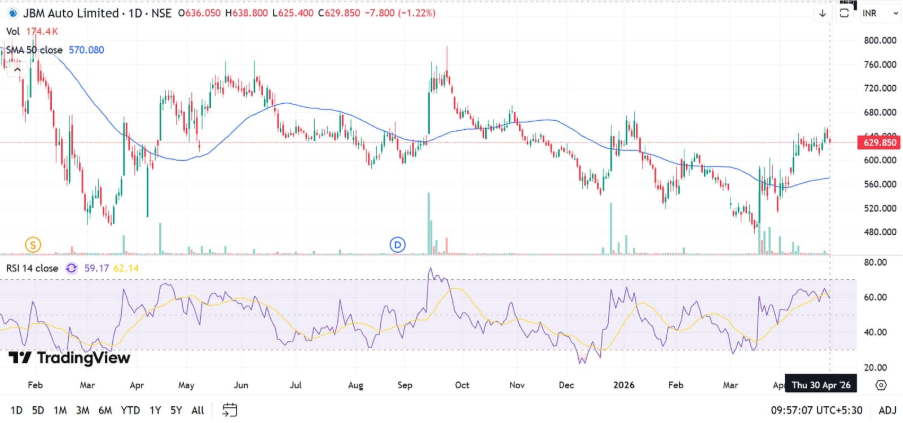Click the RSI 14 close indicator label

(x=32, y=268)
